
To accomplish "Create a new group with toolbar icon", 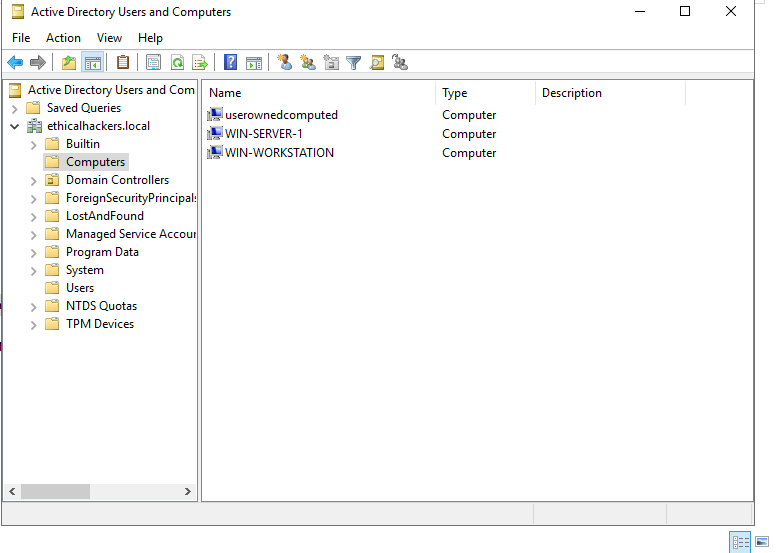I will [x=308, y=62].
